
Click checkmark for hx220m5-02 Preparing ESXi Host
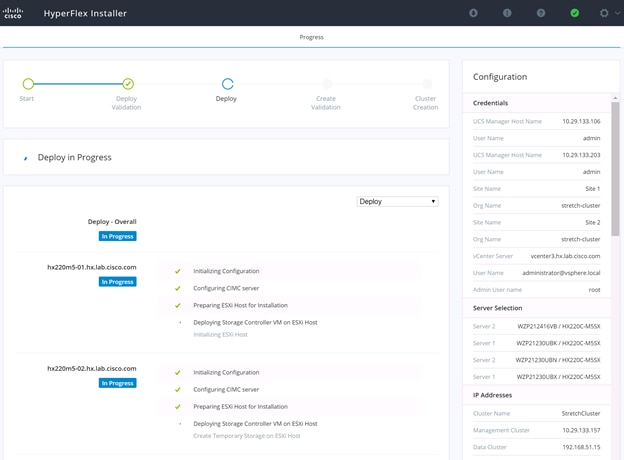tap(177, 407)
